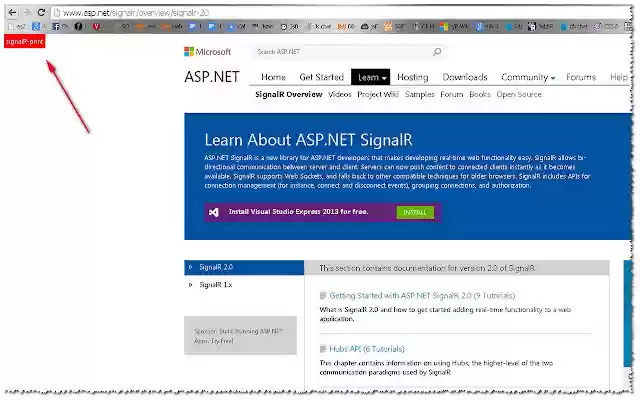Click document icon beside Hubs API link
Screen dimensions: 640x400
tap(323, 349)
